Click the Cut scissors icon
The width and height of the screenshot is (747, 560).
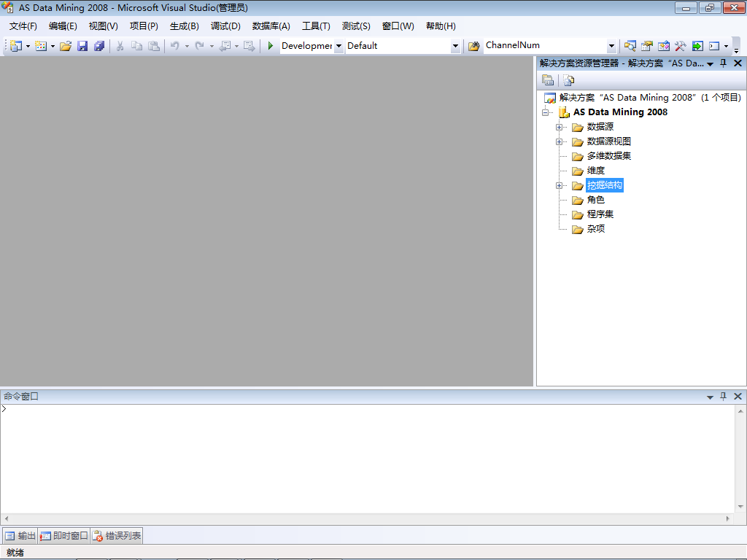point(120,46)
